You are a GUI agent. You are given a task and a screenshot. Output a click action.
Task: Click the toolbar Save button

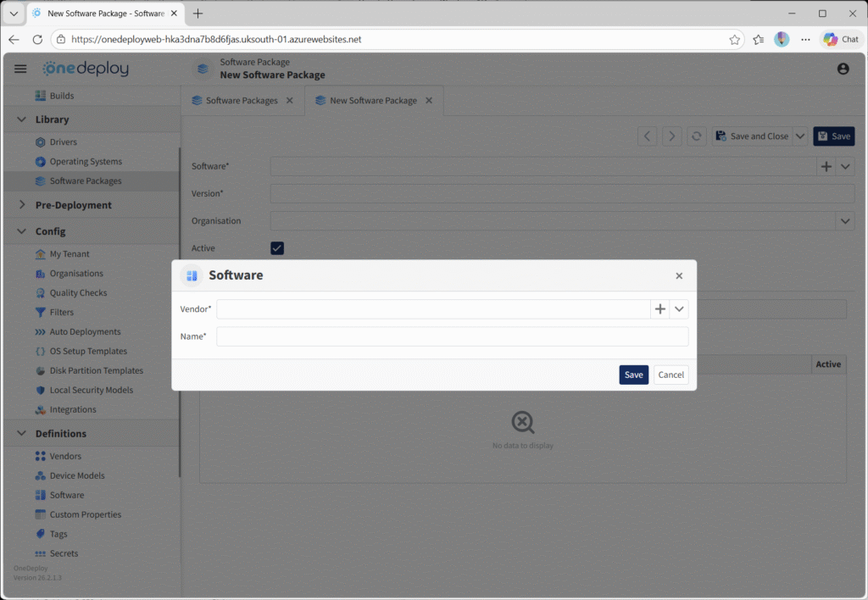(834, 136)
